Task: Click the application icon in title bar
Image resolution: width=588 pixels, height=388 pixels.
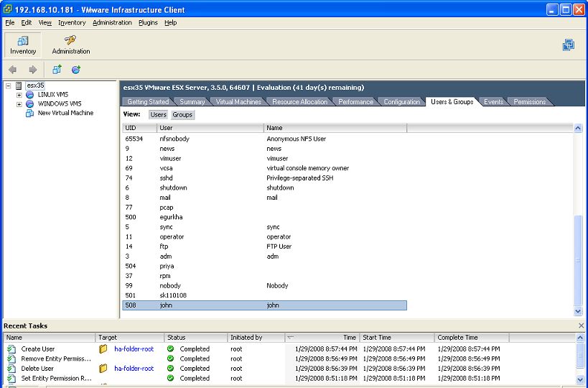Action: tap(7, 9)
